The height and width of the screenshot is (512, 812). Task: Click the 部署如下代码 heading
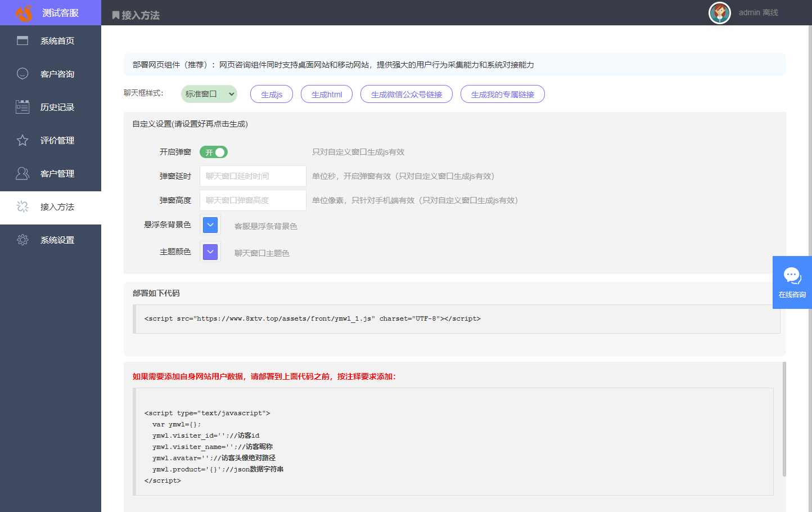click(x=156, y=293)
